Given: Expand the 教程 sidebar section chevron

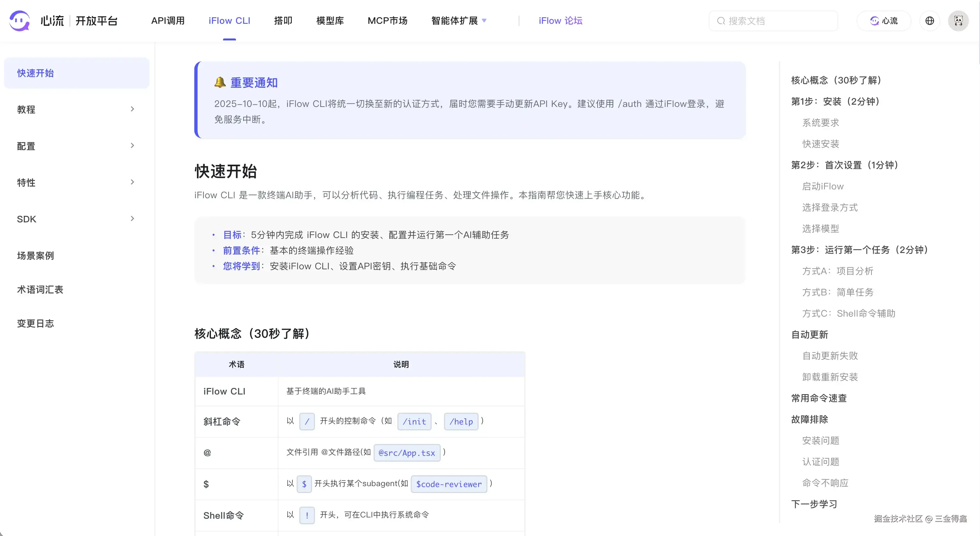Looking at the screenshot, I should [x=132, y=109].
